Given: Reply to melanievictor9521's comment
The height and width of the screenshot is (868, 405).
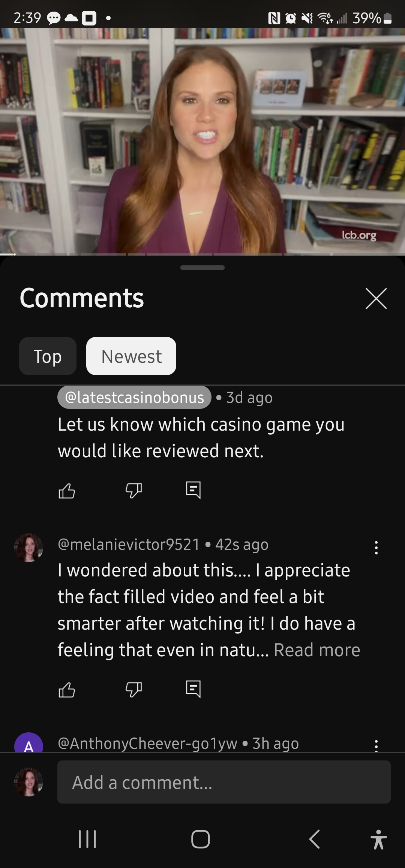Looking at the screenshot, I should tap(193, 689).
